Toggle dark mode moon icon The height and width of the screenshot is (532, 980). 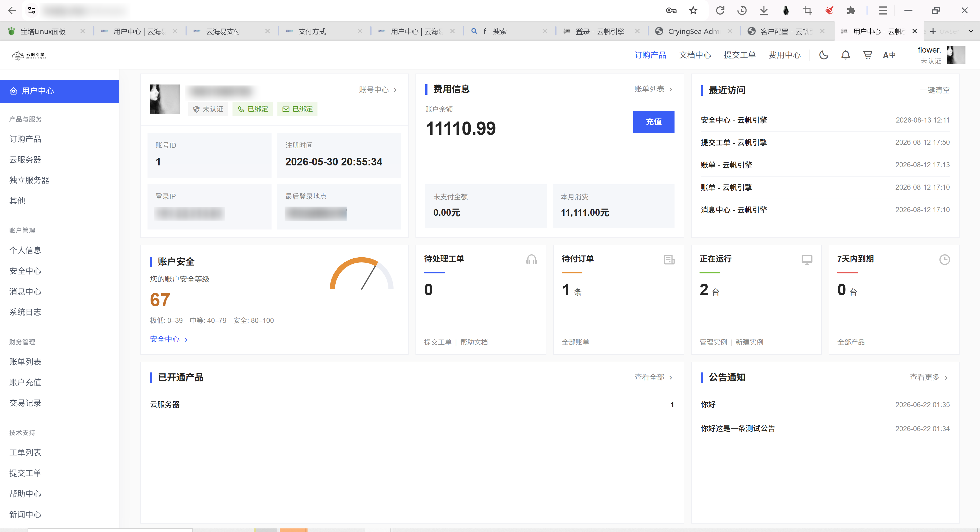(x=824, y=55)
